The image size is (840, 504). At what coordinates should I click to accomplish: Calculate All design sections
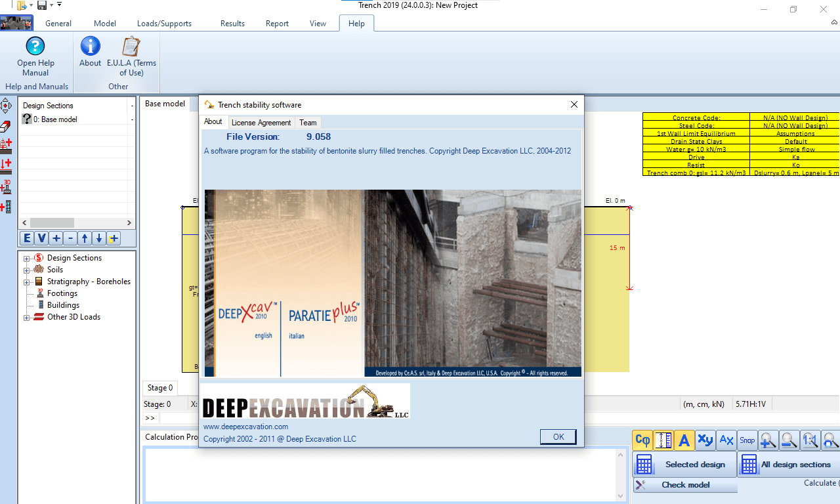click(x=788, y=465)
